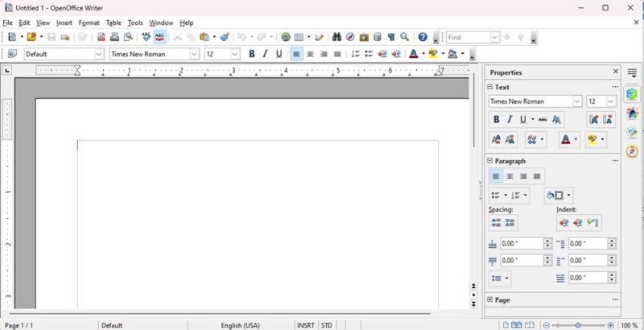This screenshot has width=644, height=330.
Task: Click the Paste clipboard icon
Action: point(204,37)
